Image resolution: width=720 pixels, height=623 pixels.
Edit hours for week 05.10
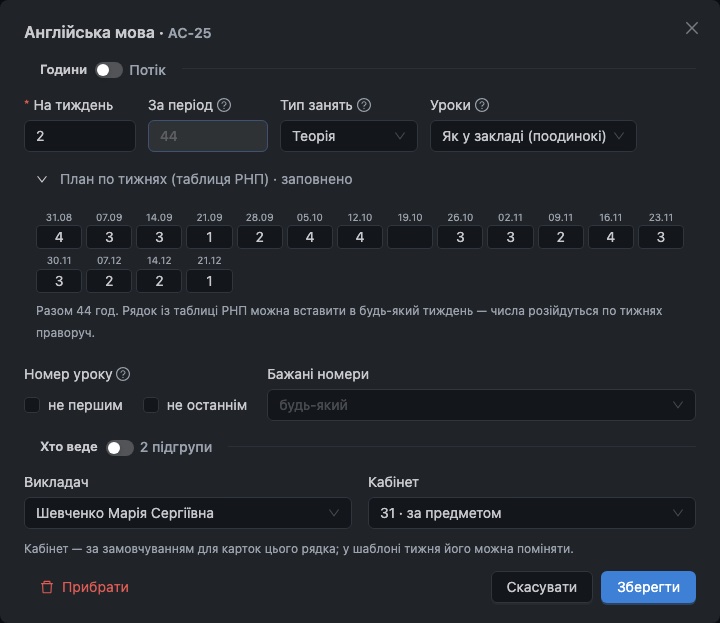pos(309,237)
